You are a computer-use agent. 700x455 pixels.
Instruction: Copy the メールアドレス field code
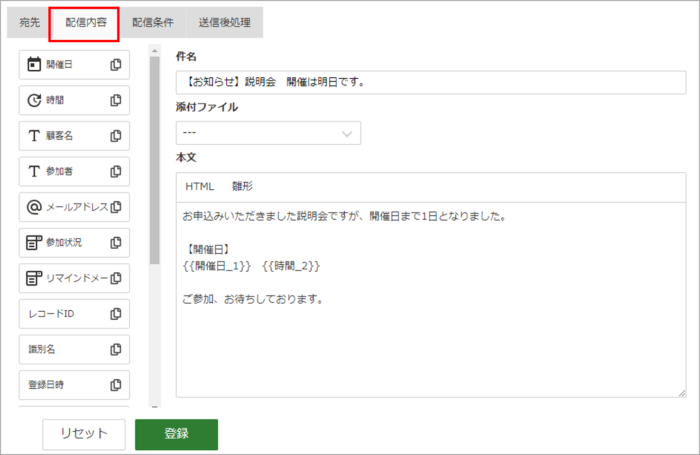click(116, 207)
